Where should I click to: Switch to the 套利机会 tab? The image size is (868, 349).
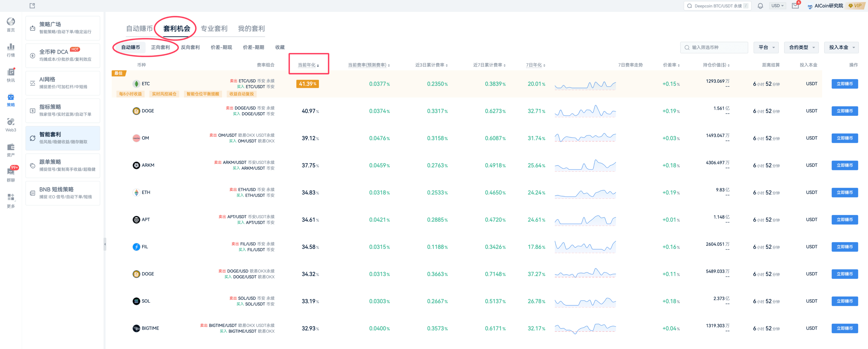click(x=177, y=29)
